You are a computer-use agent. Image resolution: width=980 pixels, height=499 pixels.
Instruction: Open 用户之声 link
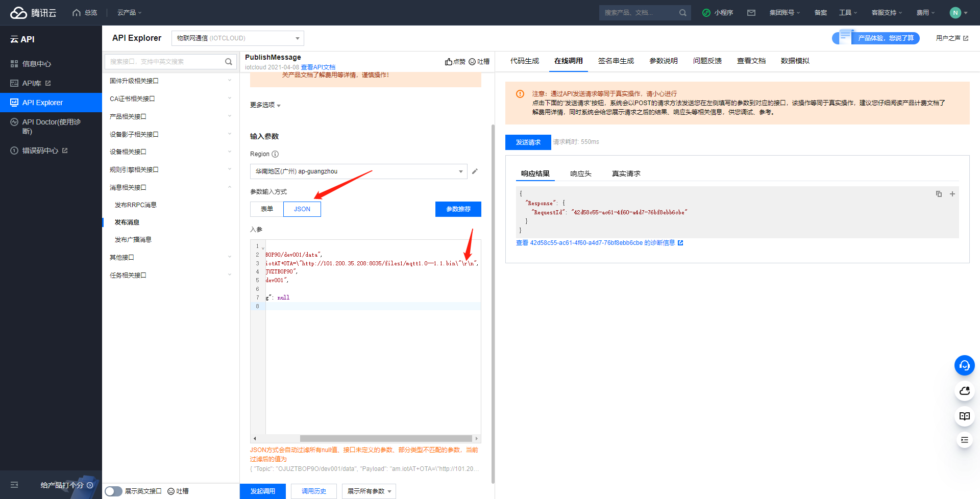[x=952, y=38]
